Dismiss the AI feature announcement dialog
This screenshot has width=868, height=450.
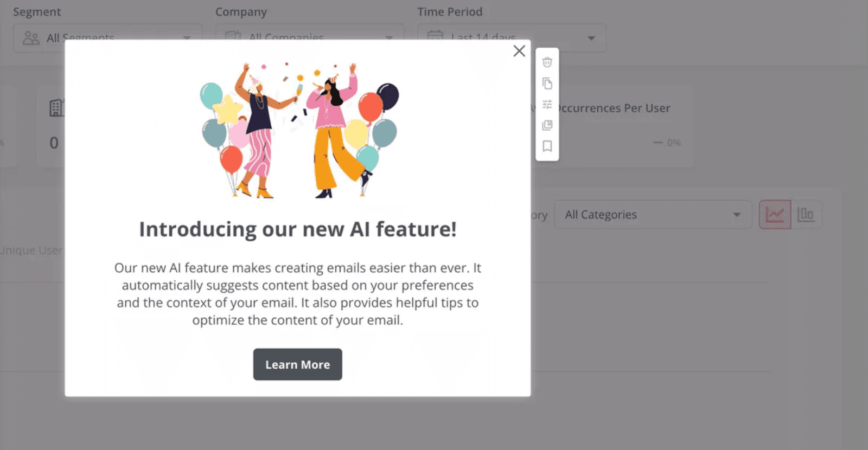coord(519,50)
